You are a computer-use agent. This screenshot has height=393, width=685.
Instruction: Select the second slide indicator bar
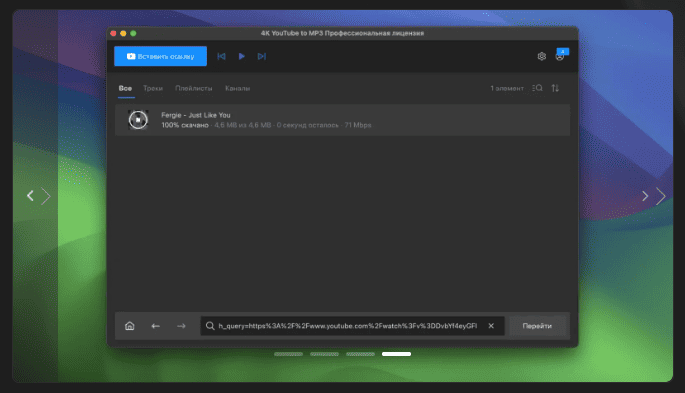coord(324,354)
